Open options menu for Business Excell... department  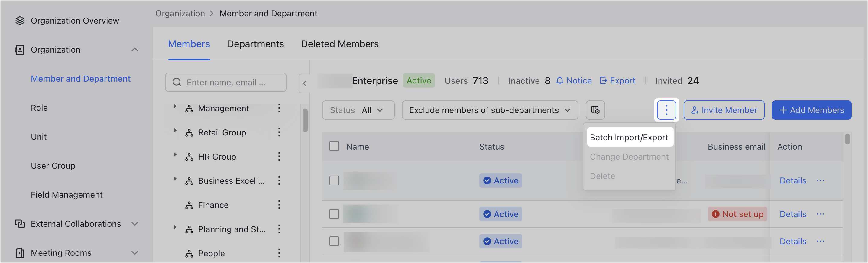pos(279,181)
